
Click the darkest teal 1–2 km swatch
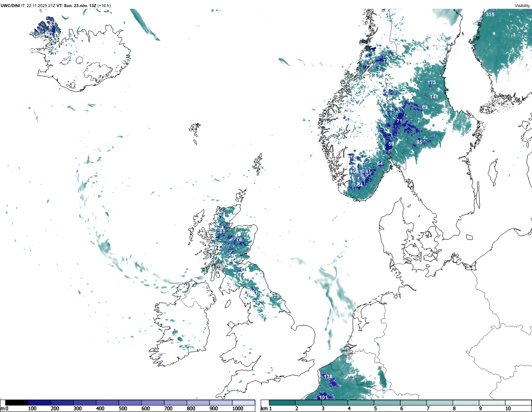coord(282,402)
